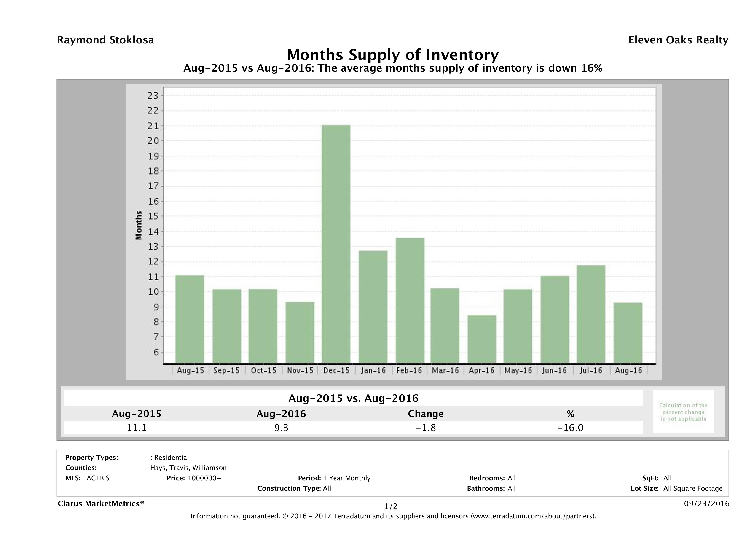Screen dimensions: 738x560
Task: Click the percent change value -16.0
Action: click(570, 428)
